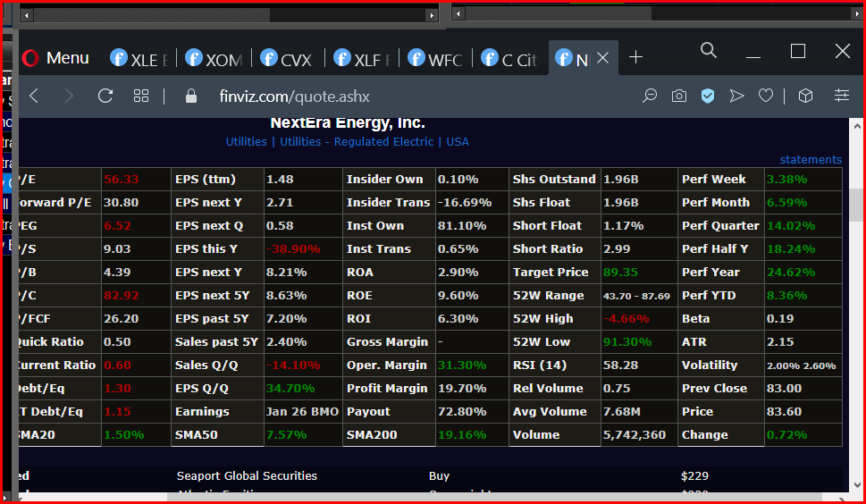Open the Speed Dial grid icon
The height and width of the screenshot is (504, 866).
click(x=141, y=96)
